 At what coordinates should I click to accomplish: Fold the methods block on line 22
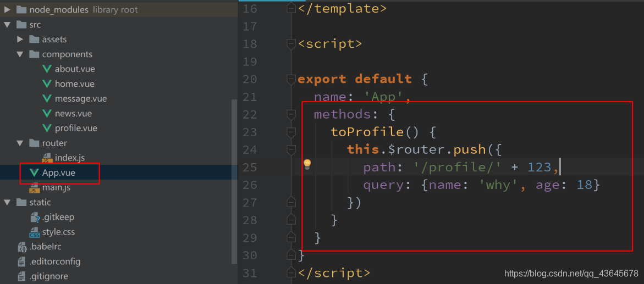tap(291, 114)
